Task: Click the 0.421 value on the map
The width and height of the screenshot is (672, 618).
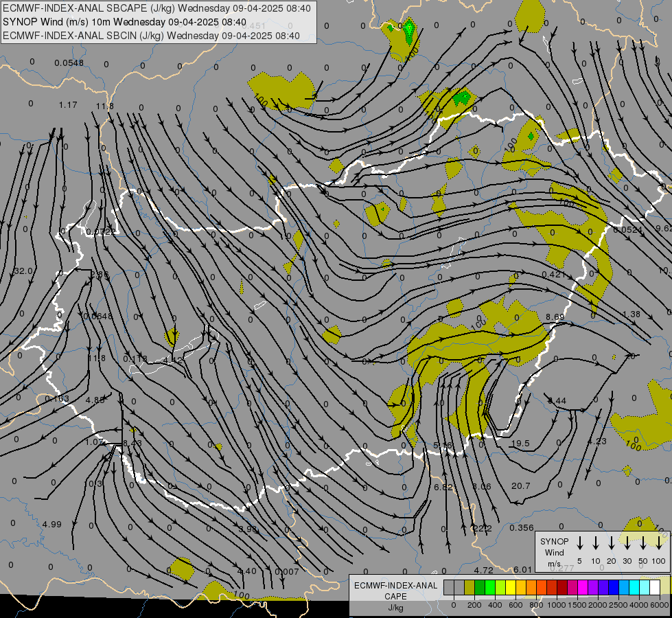Action: (x=553, y=275)
